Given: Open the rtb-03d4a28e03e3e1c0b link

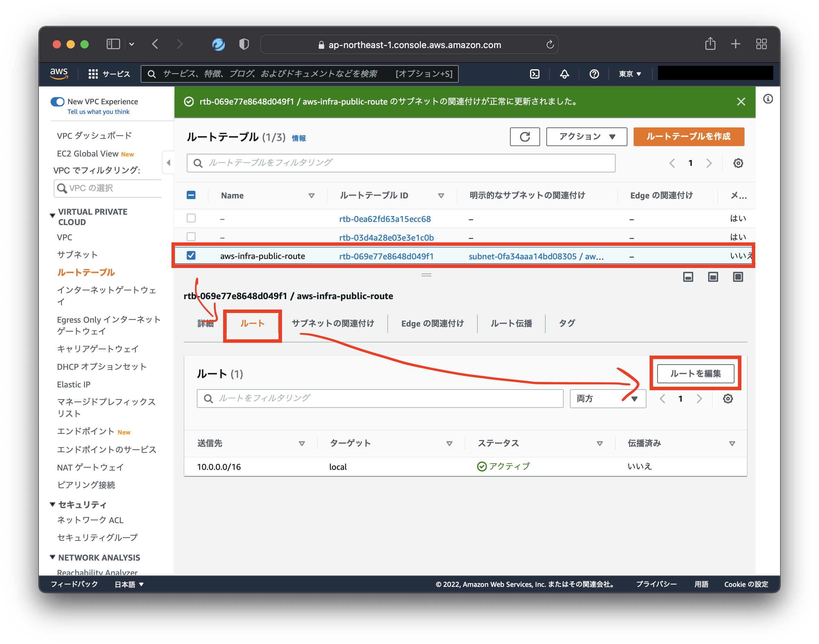Looking at the screenshot, I should [x=386, y=238].
